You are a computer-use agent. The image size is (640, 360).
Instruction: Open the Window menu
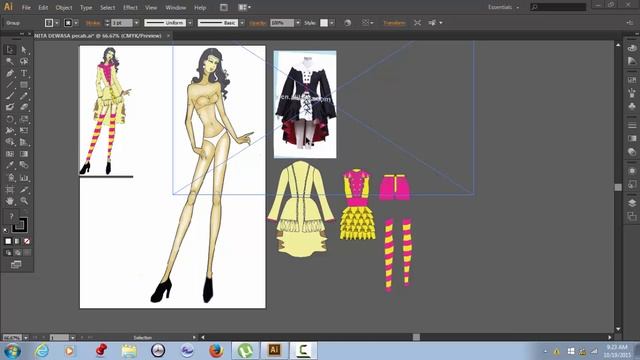tap(176, 8)
